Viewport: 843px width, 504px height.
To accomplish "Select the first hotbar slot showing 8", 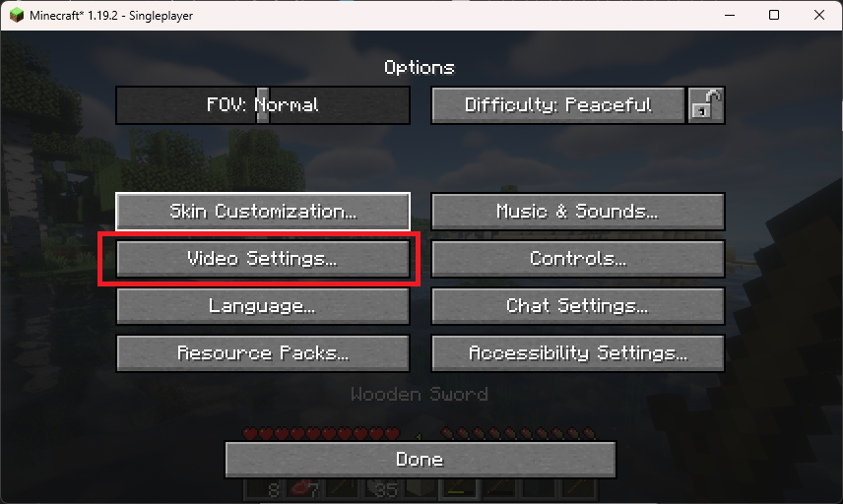I will coord(266,489).
